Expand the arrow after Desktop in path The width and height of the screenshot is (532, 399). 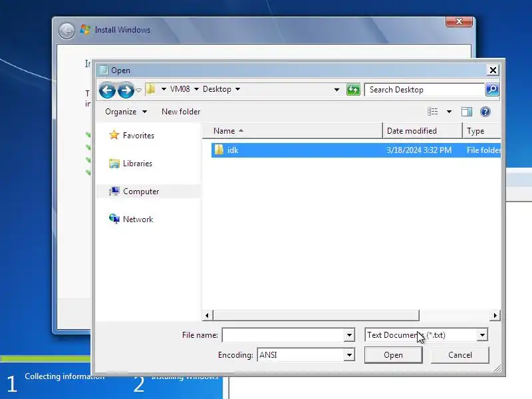pyautogui.click(x=238, y=89)
